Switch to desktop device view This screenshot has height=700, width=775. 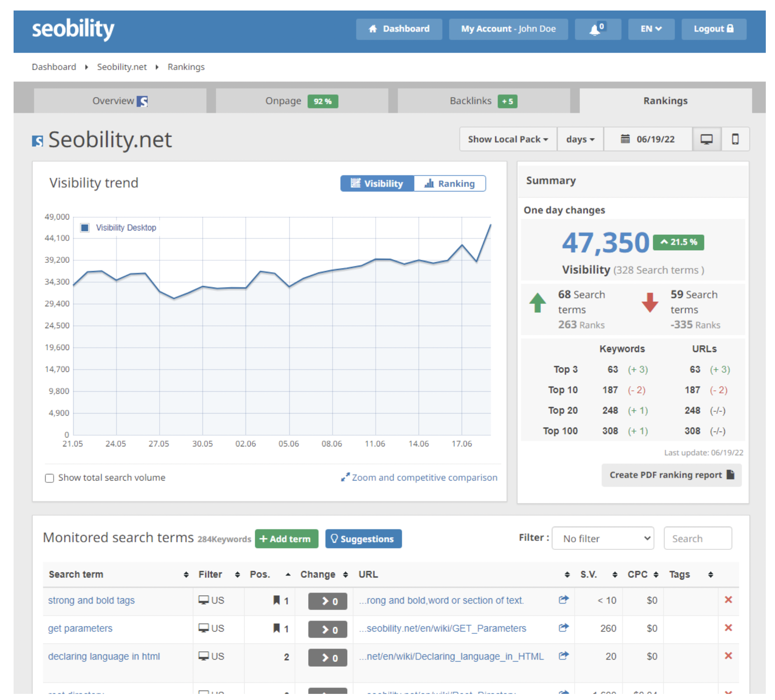coord(706,139)
